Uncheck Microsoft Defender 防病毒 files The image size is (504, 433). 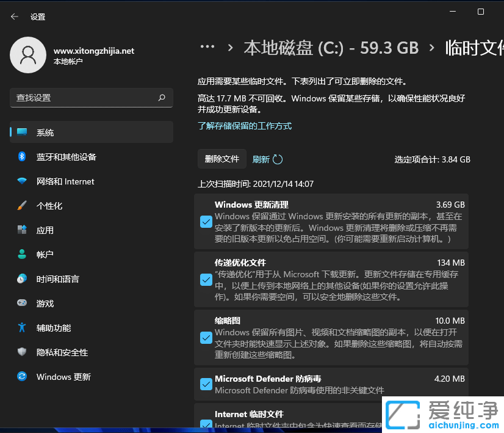click(206, 384)
